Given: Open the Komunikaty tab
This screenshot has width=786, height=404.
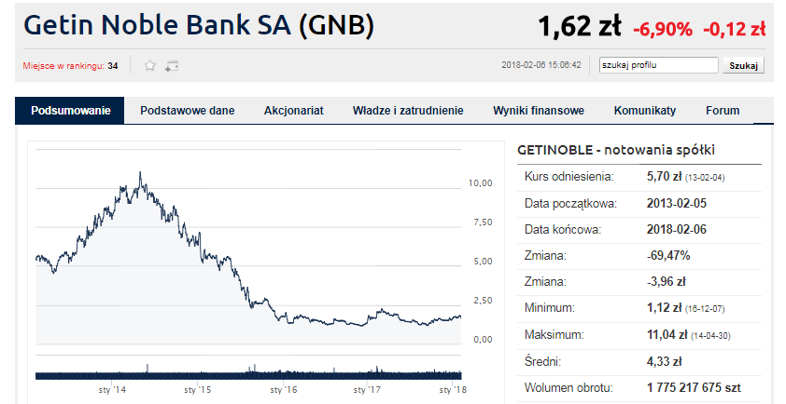Looking at the screenshot, I should (x=645, y=111).
